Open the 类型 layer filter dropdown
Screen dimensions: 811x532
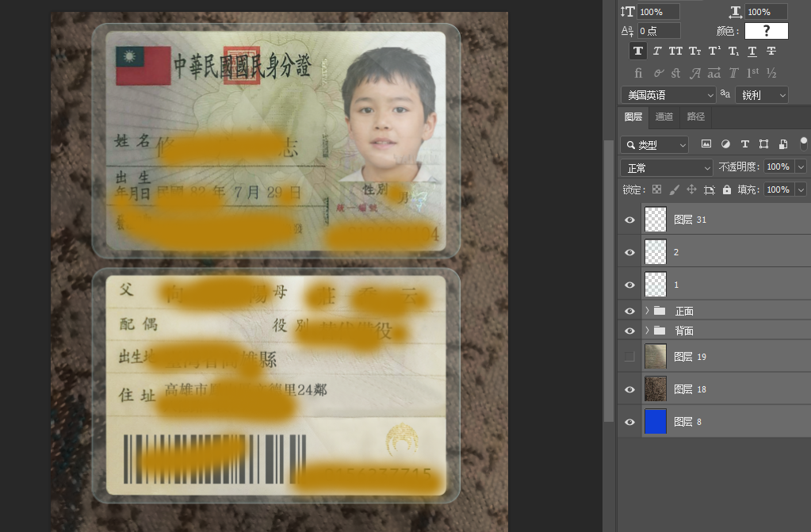click(x=654, y=145)
